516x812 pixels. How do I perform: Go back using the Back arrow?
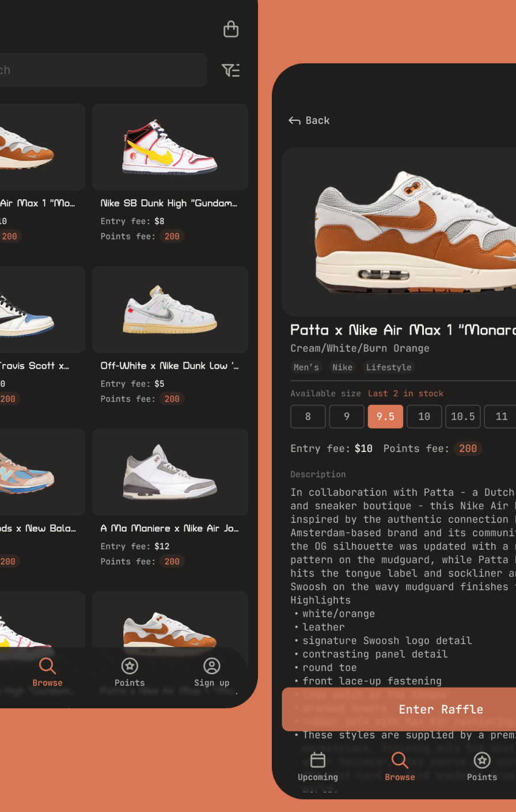point(294,120)
